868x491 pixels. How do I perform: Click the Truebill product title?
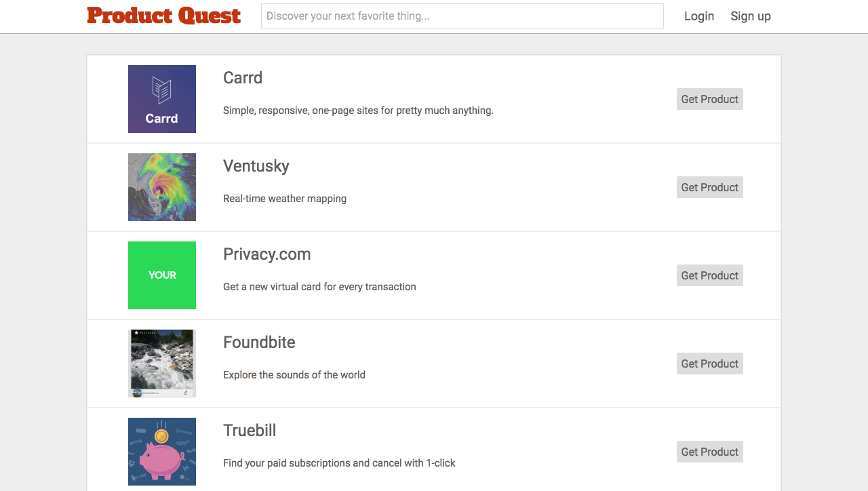[250, 431]
